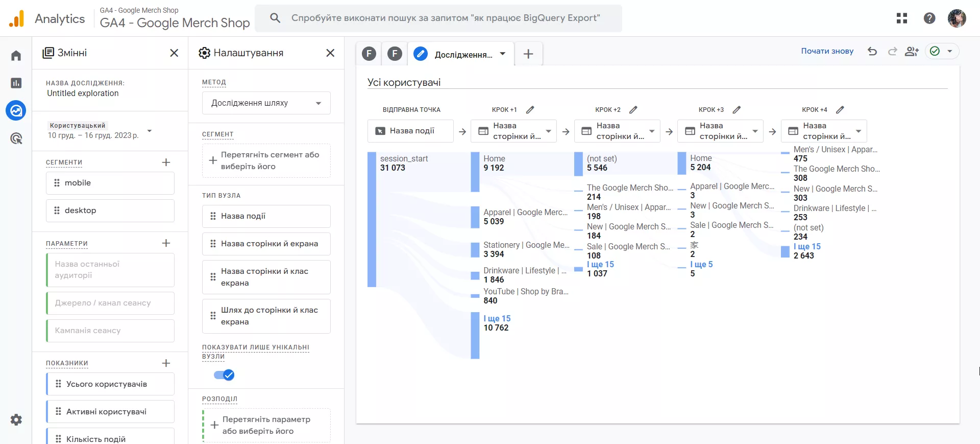Click the search magnifier icon
The image size is (980, 444).
[x=275, y=18]
